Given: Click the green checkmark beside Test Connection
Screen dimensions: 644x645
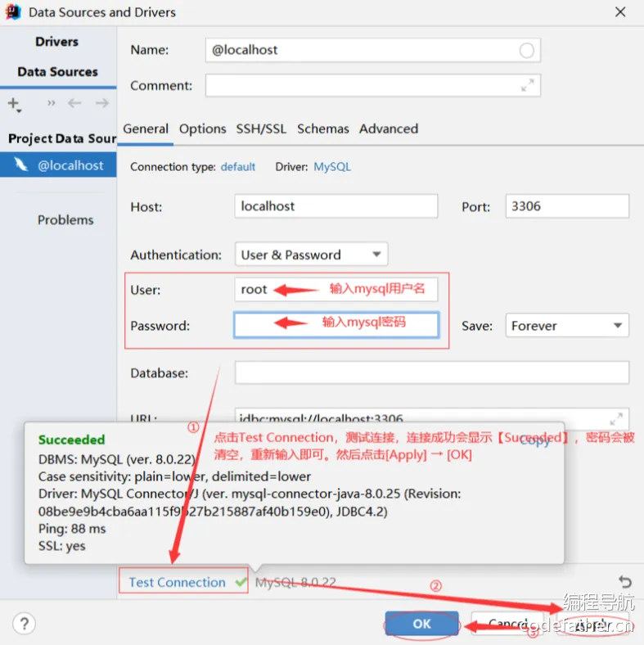Looking at the screenshot, I should click(241, 582).
